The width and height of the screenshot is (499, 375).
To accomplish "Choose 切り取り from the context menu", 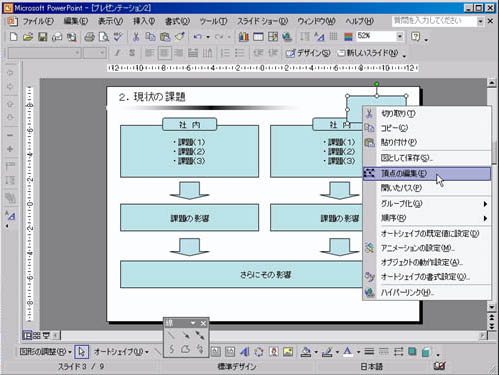I will [427, 114].
